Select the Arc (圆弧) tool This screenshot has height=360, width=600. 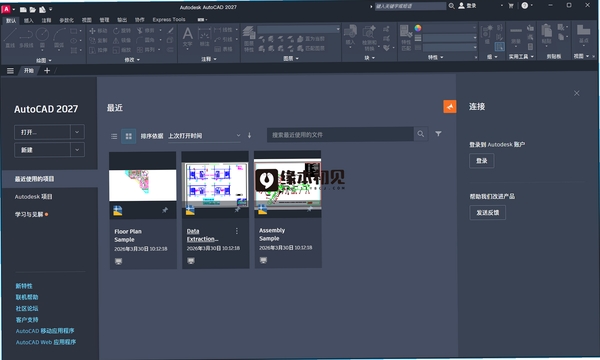59,37
